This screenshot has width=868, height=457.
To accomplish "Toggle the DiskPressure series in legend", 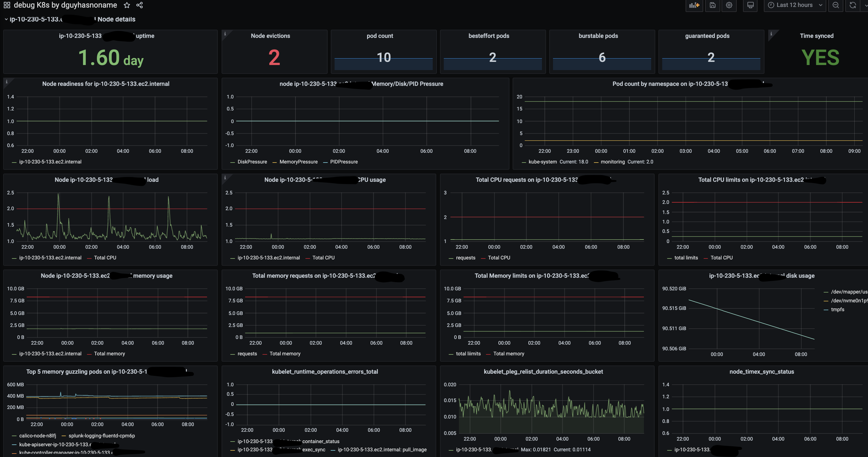I will pyautogui.click(x=249, y=162).
